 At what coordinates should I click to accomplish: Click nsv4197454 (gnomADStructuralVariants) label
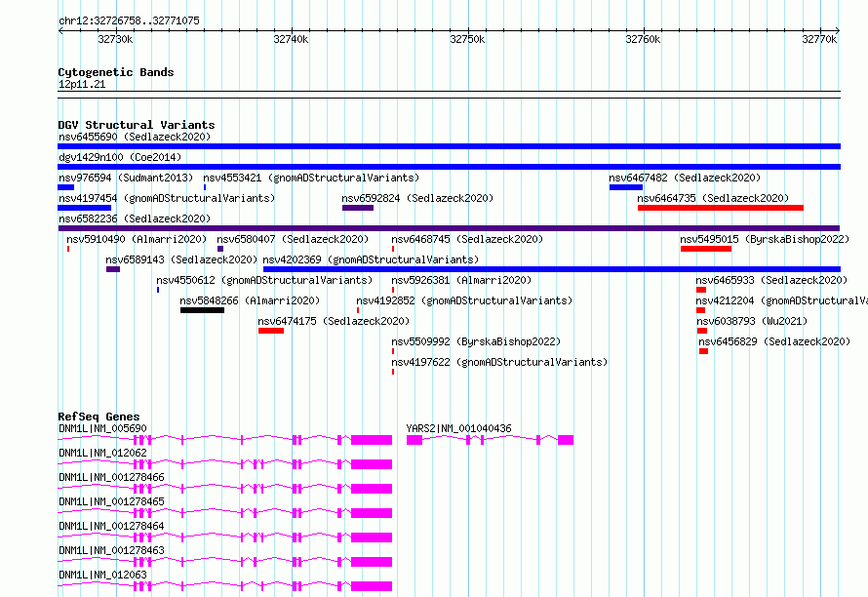[167, 198]
